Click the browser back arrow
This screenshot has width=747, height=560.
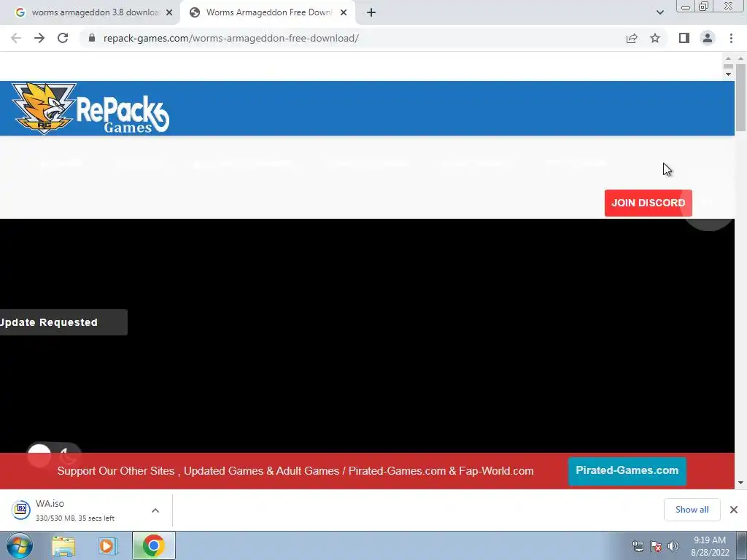click(x=16, y=38)
